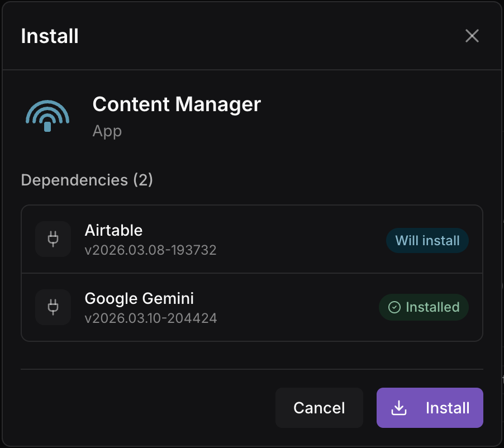Click the Airtable dependency name

113,230
